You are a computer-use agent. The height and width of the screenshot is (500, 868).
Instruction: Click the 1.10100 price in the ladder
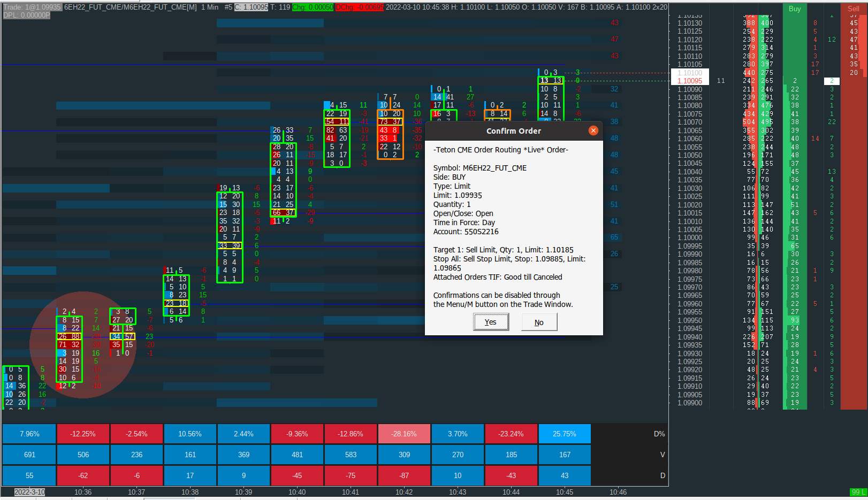[690, 73]
